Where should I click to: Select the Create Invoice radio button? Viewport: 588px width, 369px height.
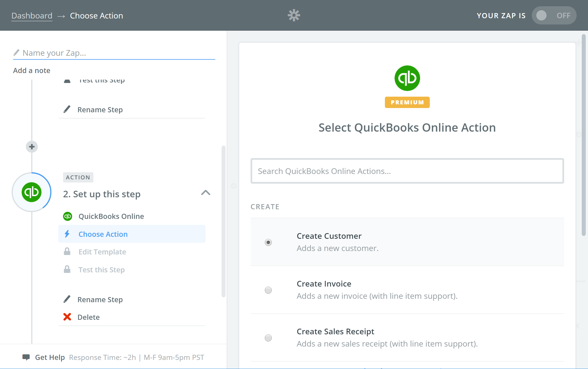[268, 290]
